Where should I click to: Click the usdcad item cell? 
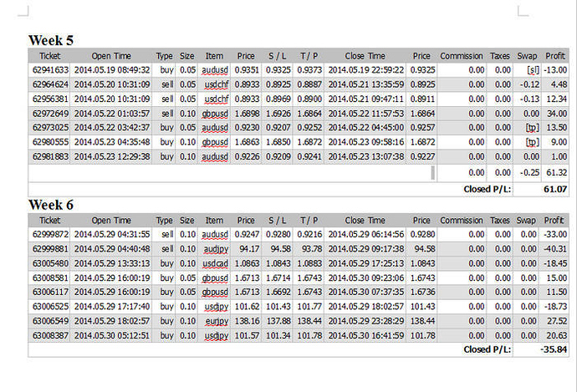point(215,264)
